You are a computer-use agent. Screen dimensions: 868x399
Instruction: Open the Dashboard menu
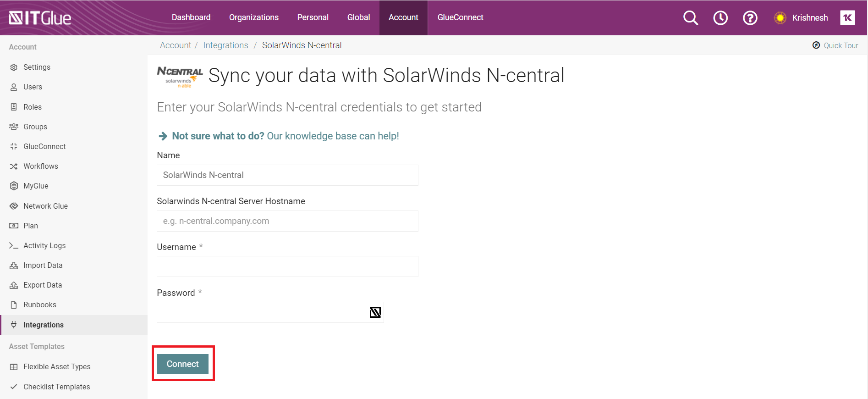pos(191,17)
